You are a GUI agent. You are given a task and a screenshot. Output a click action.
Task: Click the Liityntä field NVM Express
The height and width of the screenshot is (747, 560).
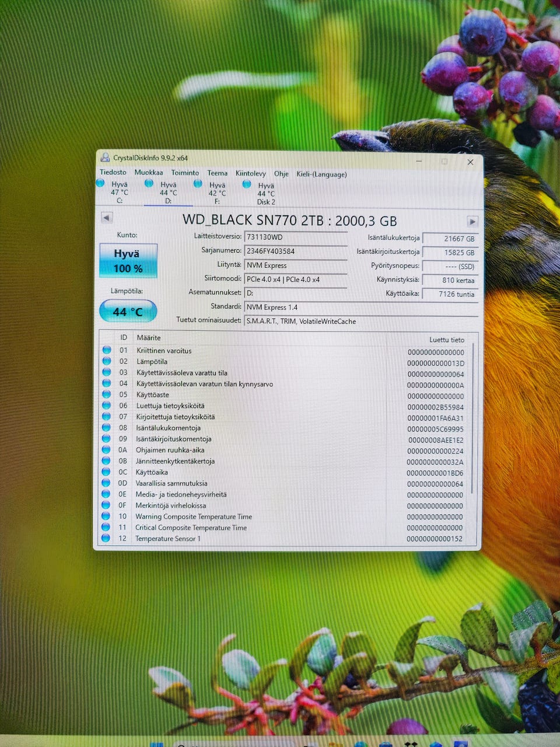[296, 265]
